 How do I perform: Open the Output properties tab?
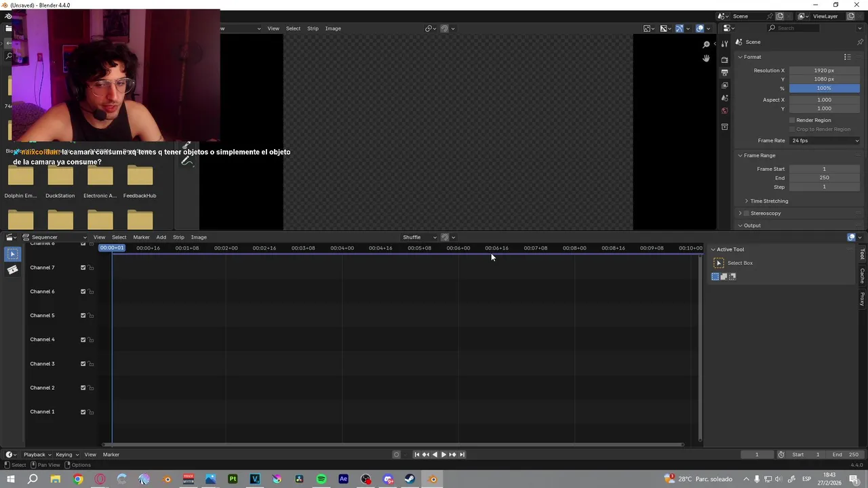click(x=724, y=73)
